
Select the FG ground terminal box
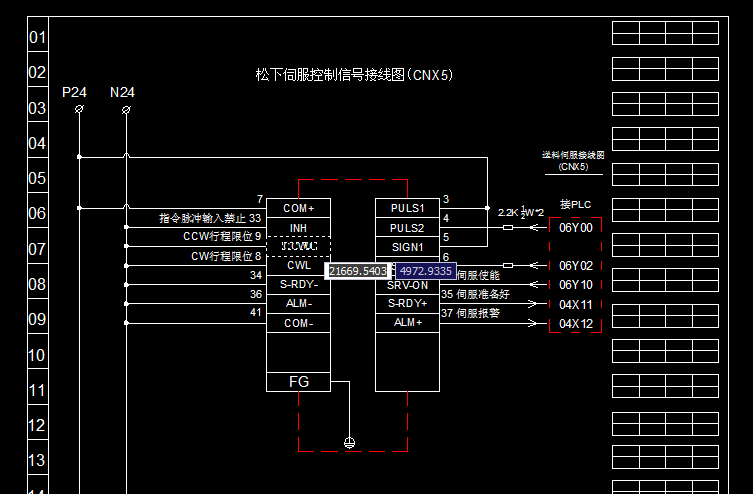coord(298,382)
